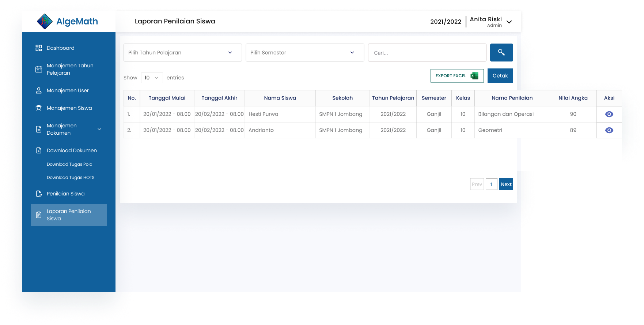Click Andrianto student name
Screen dimensions: 644x325
pos(261,130)
